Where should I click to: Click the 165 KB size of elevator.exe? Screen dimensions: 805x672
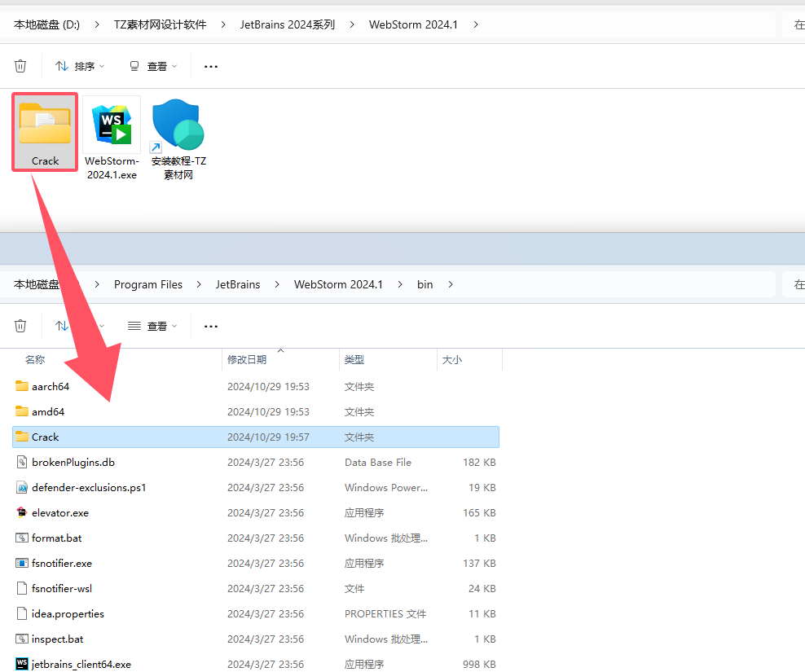tap(479, 513)
